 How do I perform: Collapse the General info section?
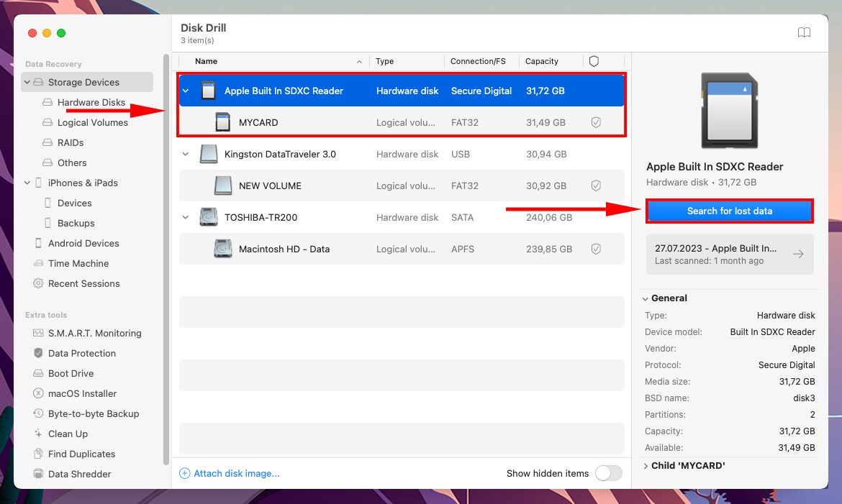pos(646,298)
